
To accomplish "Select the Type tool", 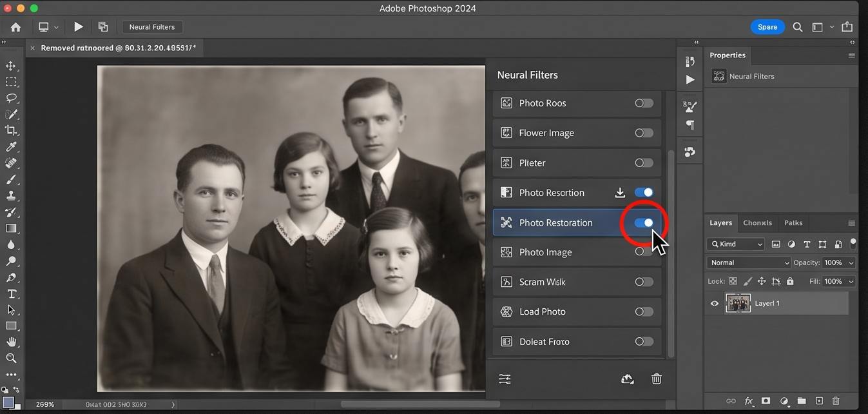I will (x=11, y=293).
